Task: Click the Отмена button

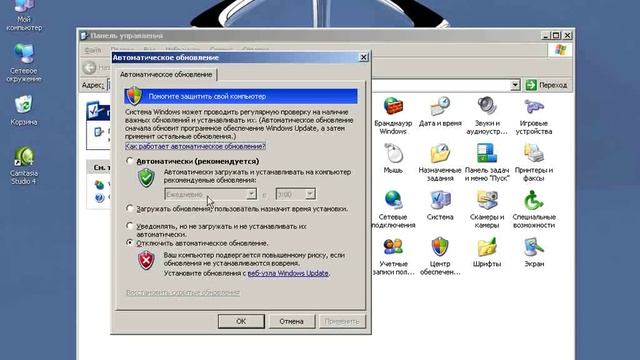Action: 291,321
